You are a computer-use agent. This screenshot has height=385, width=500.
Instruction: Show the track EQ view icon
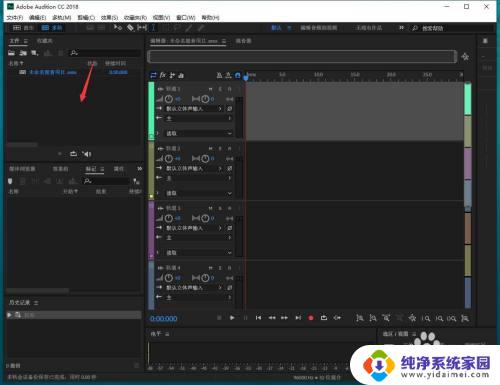[181, 75]
